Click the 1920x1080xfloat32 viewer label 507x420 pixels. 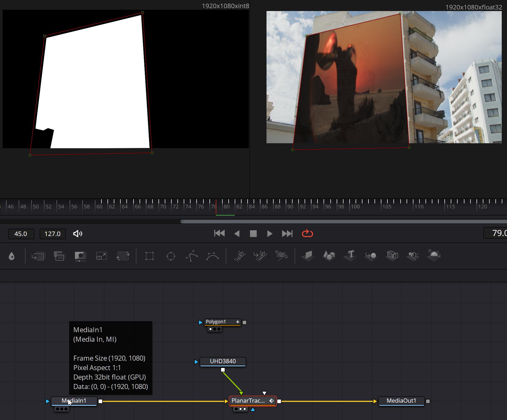474,7
